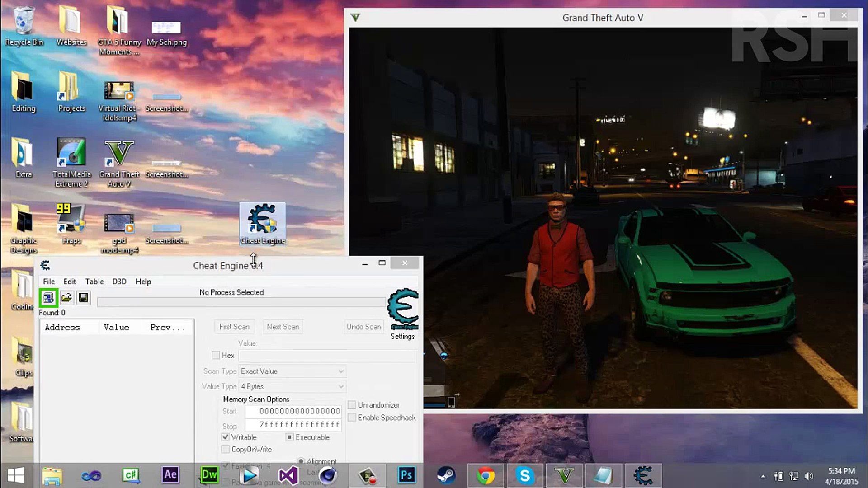Switch to Cheat Engine taskbar button
Screen dimensions: 868x488
pyautogui.click(x=643, y=475)
